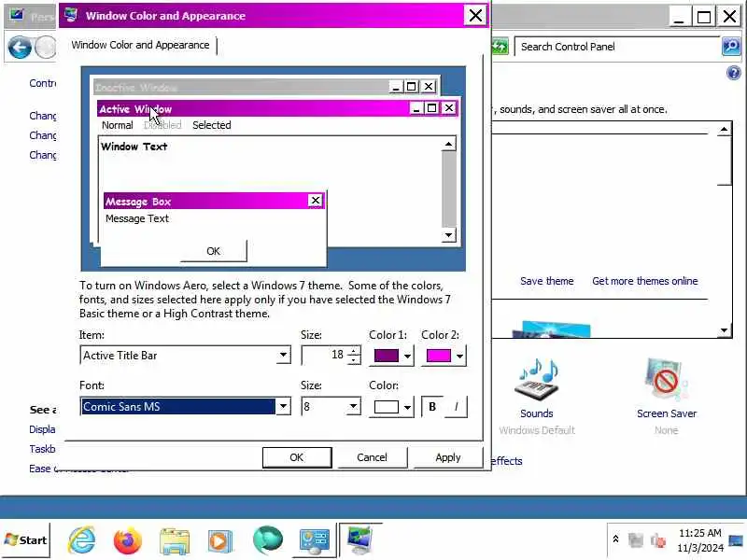
Task: Click Normal menu in the preview window
Action: point(118,125)
